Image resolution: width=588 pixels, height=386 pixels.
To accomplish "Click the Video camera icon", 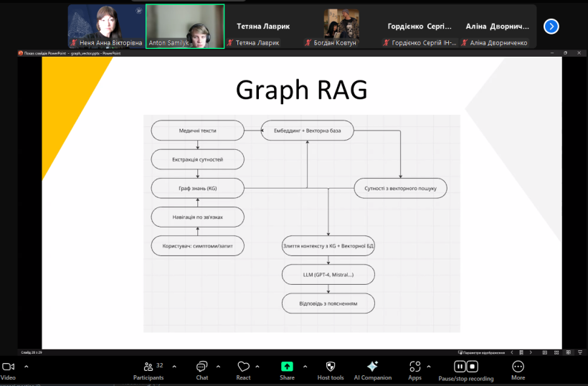I will click(x=8, y=367).
